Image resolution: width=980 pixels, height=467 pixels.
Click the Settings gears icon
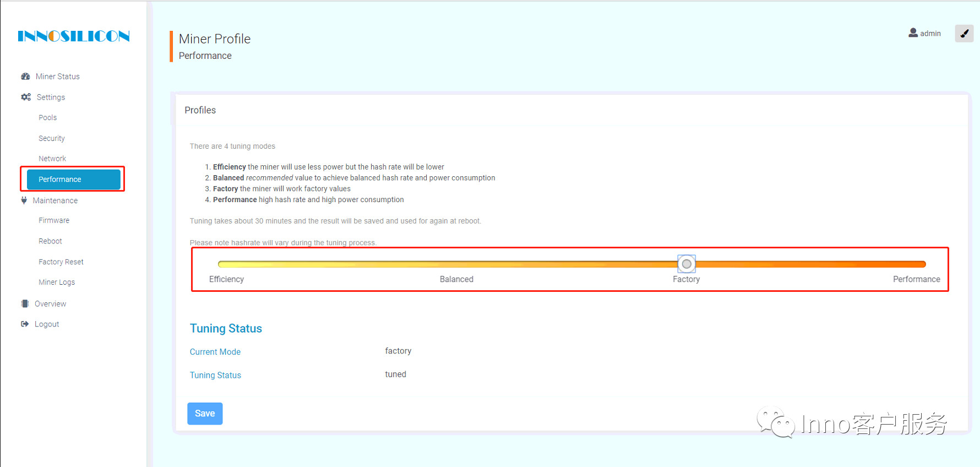pos(26,97)
